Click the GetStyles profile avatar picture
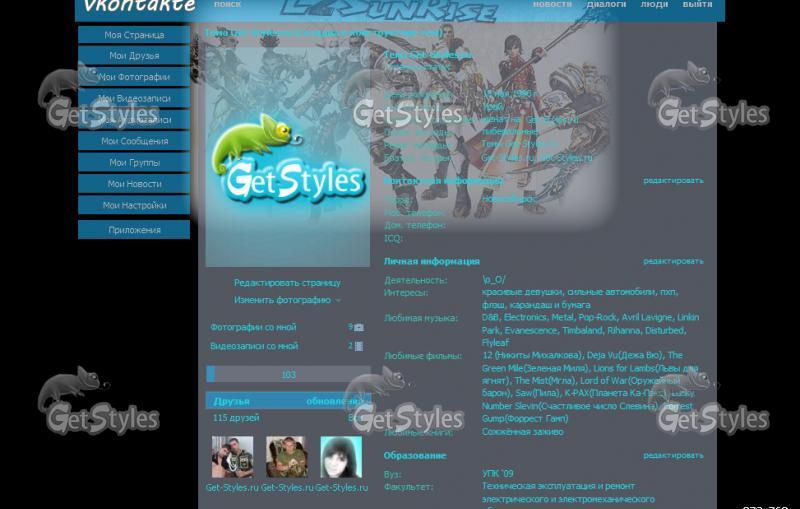This screenshot has width=800, height=509. [x=288, y=157]
